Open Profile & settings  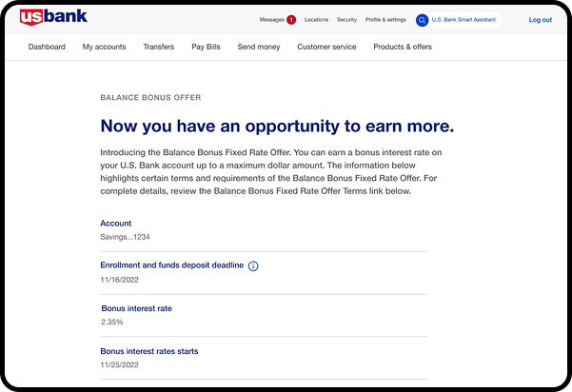[x=385, y=20]
